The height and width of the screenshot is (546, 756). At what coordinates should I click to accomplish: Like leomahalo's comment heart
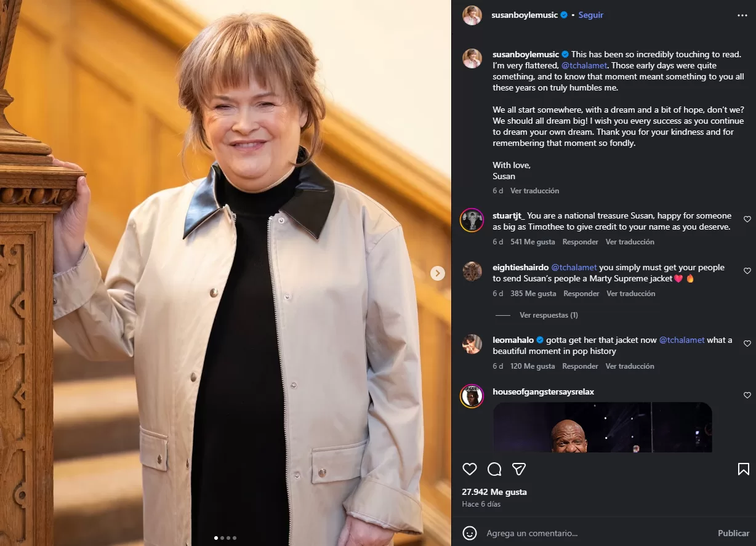(x=747, y=343)
